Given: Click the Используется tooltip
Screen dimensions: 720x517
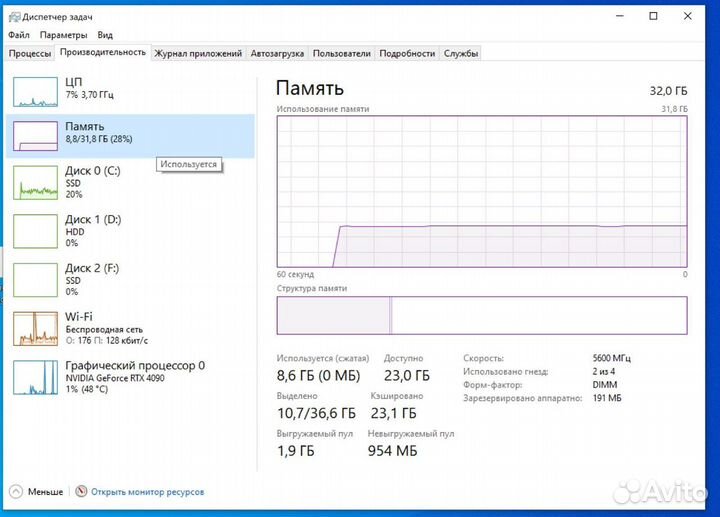Looking at the screenshot, I should pos(189,164).
